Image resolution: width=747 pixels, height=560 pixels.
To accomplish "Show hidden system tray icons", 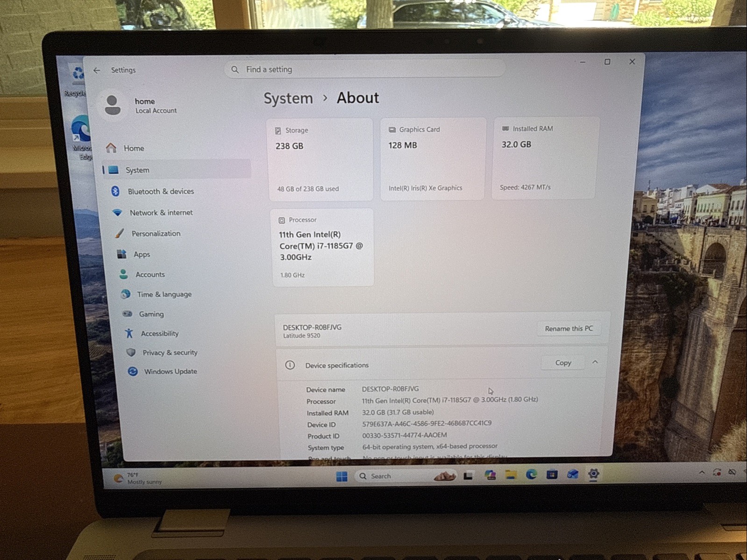I will click(x=702, y=473).
